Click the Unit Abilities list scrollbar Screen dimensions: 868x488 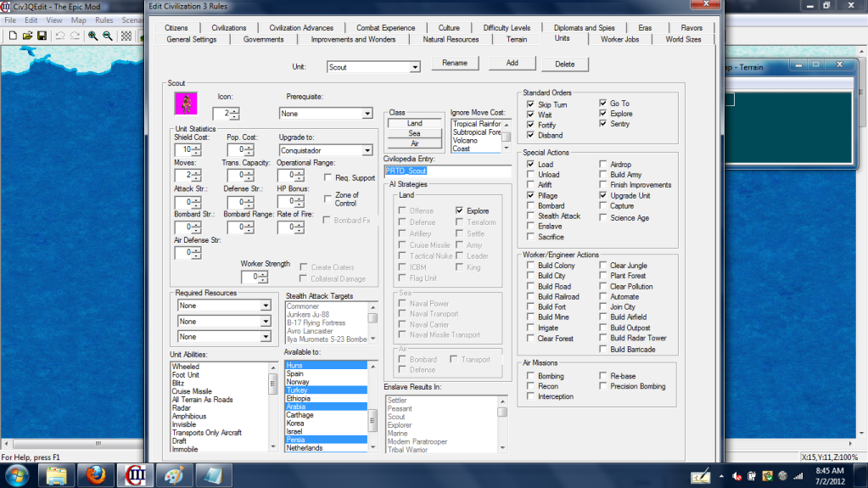[273, 407]
